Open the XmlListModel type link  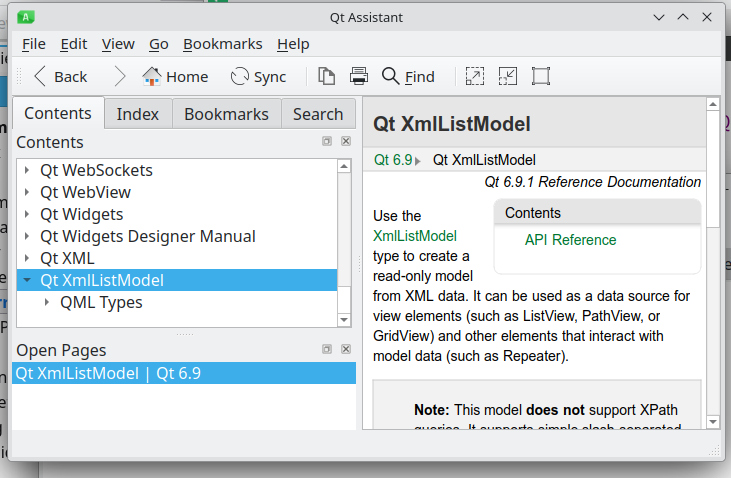(415, 236)
